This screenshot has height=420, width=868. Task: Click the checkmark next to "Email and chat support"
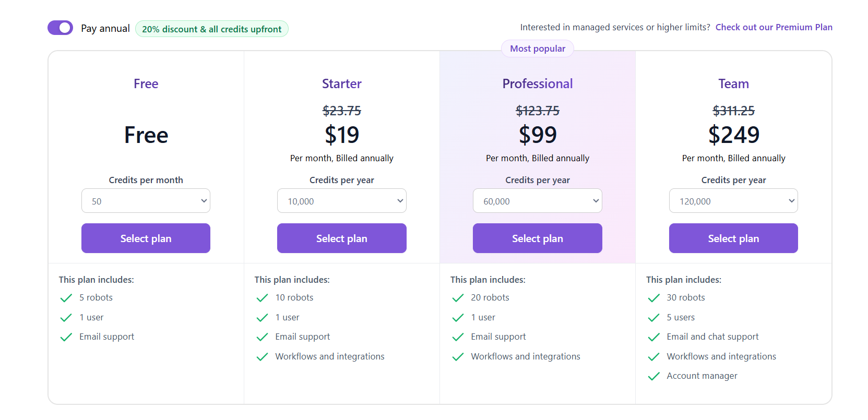click(x=653, y=337)
